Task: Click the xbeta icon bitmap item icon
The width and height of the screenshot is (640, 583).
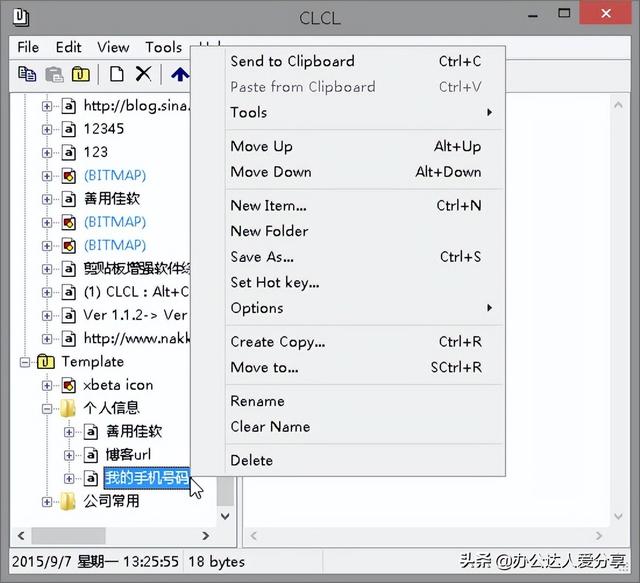Action: point(69,385)
